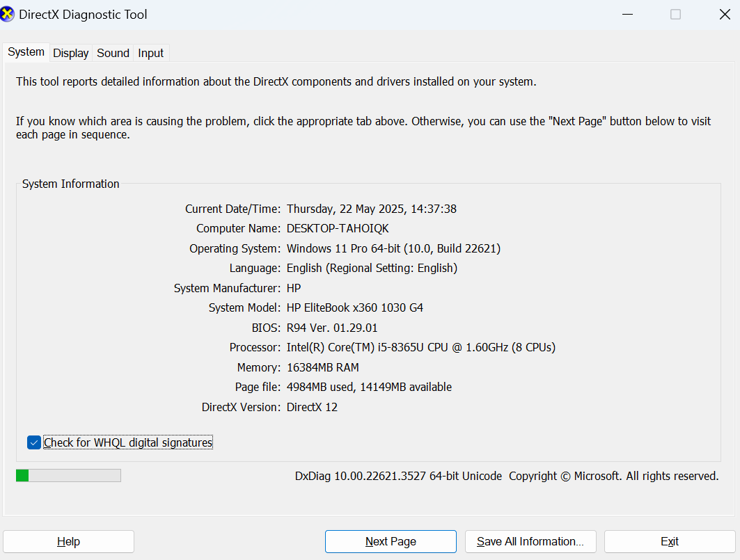Click the DirectX 12 version value
The height and width of the screenshot is (560, 740).
coord(312,407)
